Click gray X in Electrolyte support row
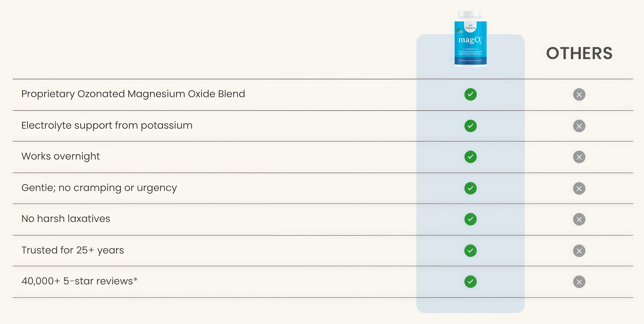Image resolution: width=644 pixels, height=324 pixels. click(x=579, y=126)
